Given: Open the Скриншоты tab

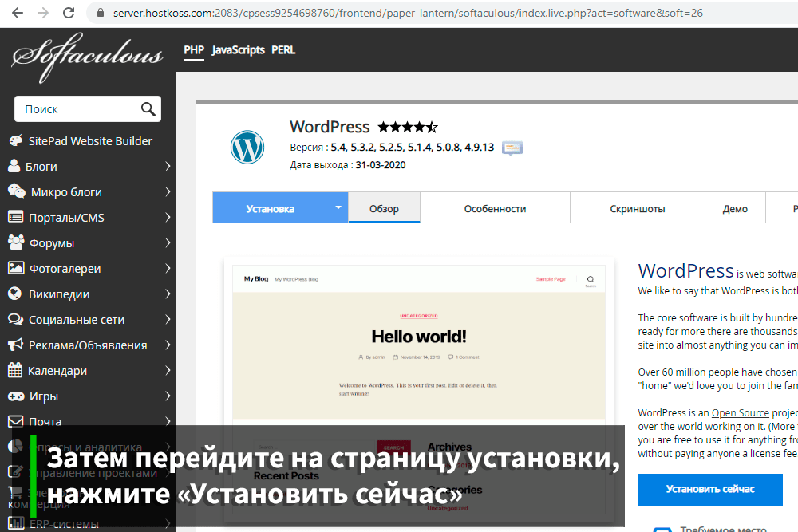Looking at the screenshot, I should [x=637, y=208].
